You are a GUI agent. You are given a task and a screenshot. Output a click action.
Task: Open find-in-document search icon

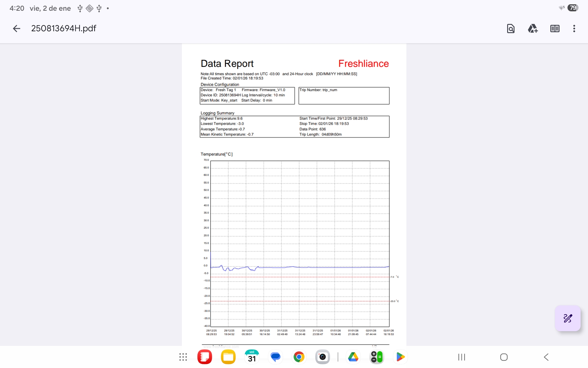(511, 29)
